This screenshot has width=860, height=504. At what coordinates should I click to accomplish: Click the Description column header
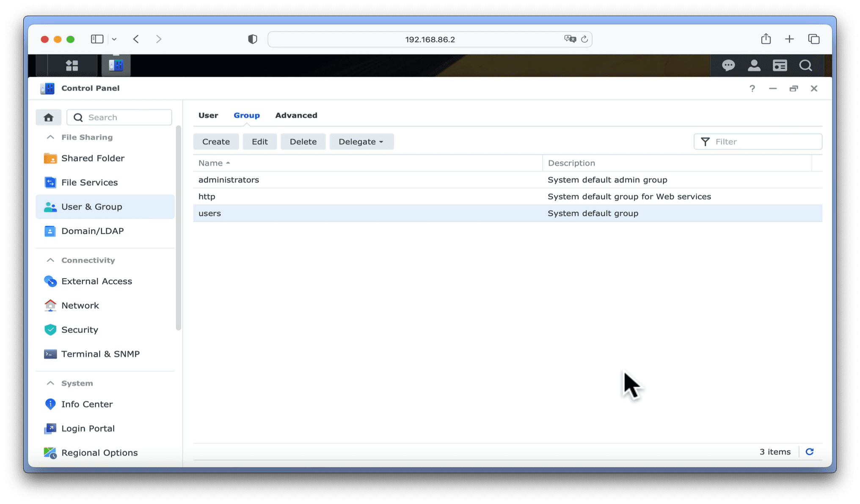point(677,163)
